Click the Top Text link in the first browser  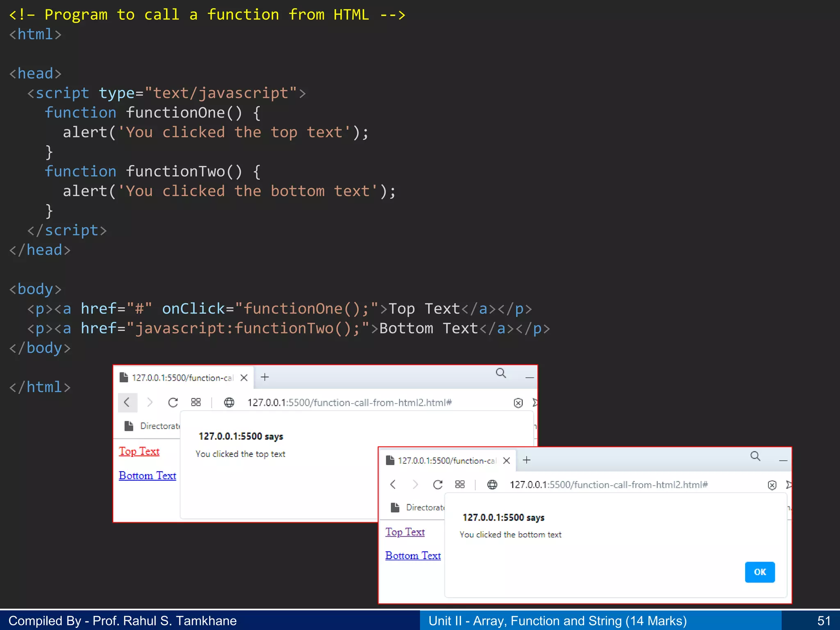coord(139,451)
